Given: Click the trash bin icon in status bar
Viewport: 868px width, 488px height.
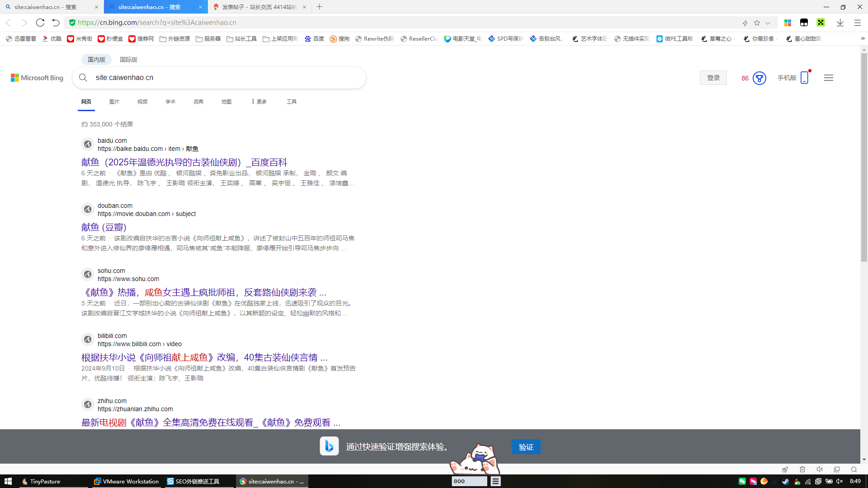Looking at the screenshot, I should (x=802, y=469).
